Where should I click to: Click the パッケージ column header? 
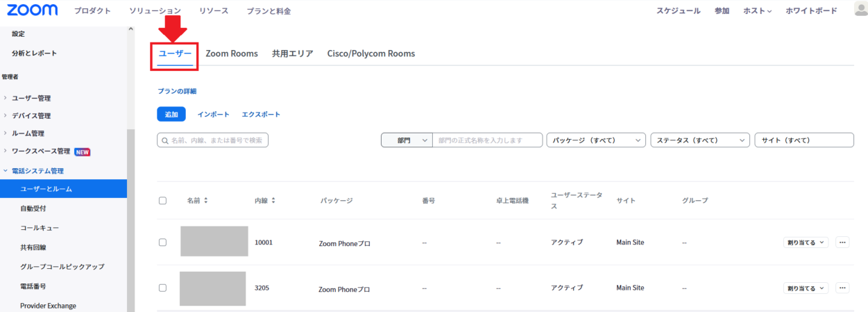tap(337, 201)
